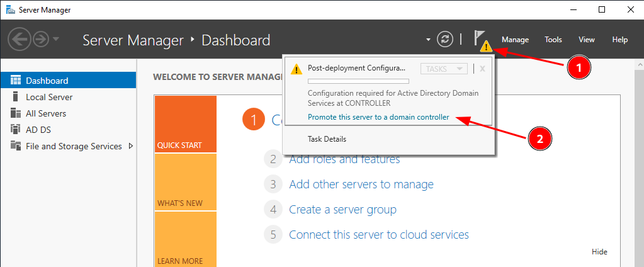Viewport: 644px width, 267px height.
Task: Click the AD DS role icon
Action: 16,129
